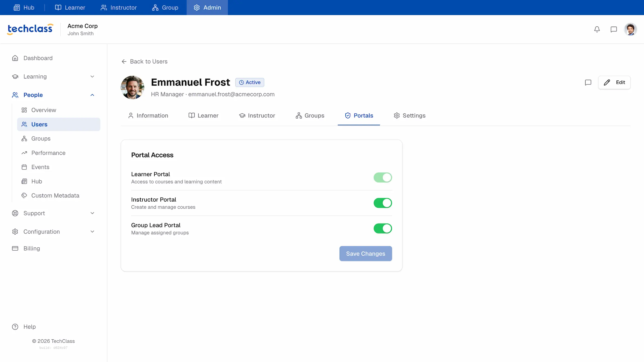
Task: Click the Save Changes button
Action: 365,254
